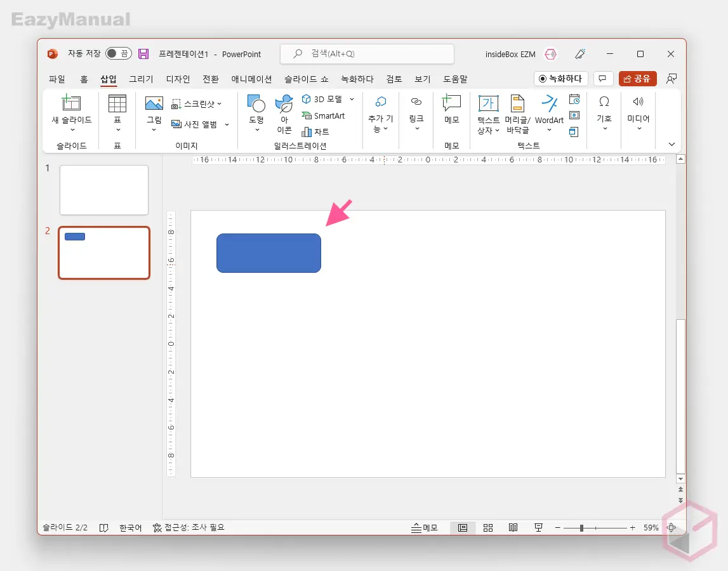The image size is (728, 571).
Task: Expand the 3D Model (3D 모델) dropdown
Action: pos(352,99)
